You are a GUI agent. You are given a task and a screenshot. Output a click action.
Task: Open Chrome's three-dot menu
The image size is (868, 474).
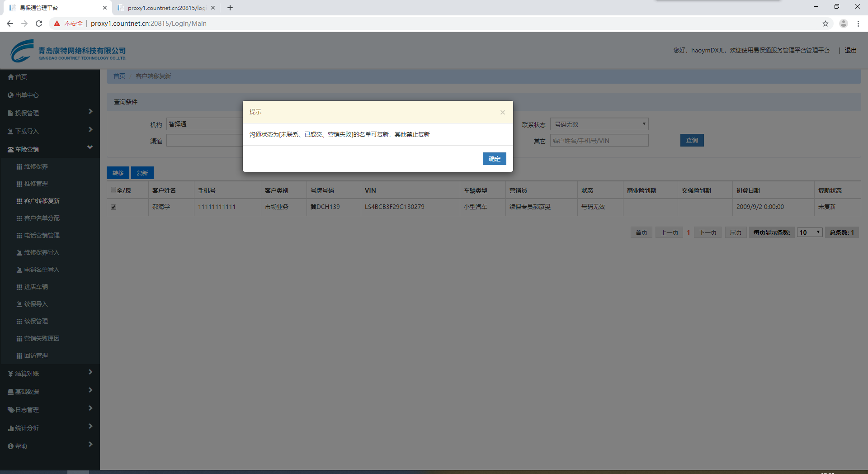click(x=858, y=24)
